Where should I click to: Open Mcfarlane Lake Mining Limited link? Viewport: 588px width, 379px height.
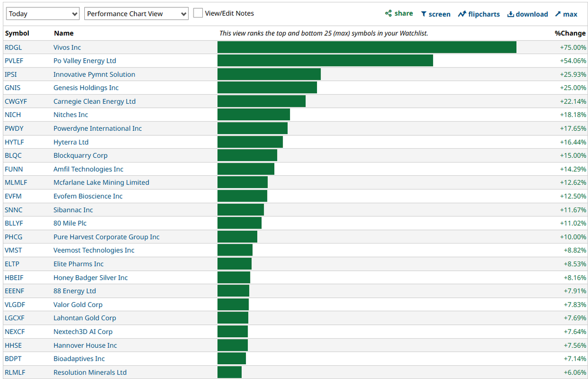pyautogui.click(x=101, y=182)
